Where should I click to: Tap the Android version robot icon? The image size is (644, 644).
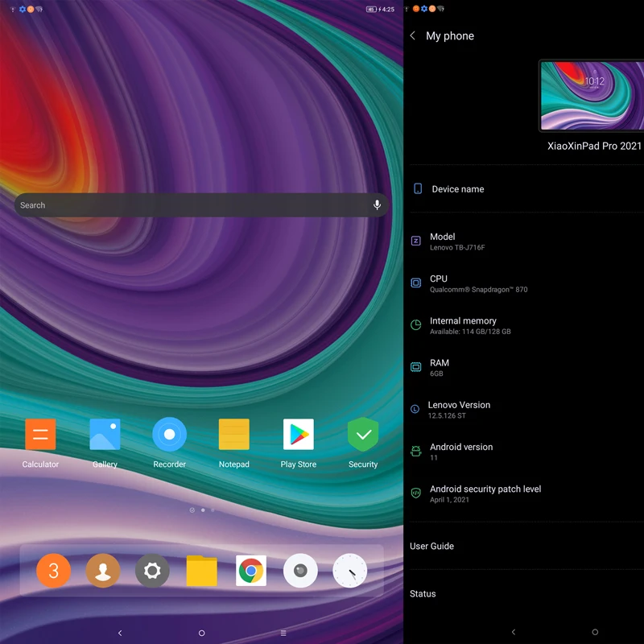click(415, 451)
